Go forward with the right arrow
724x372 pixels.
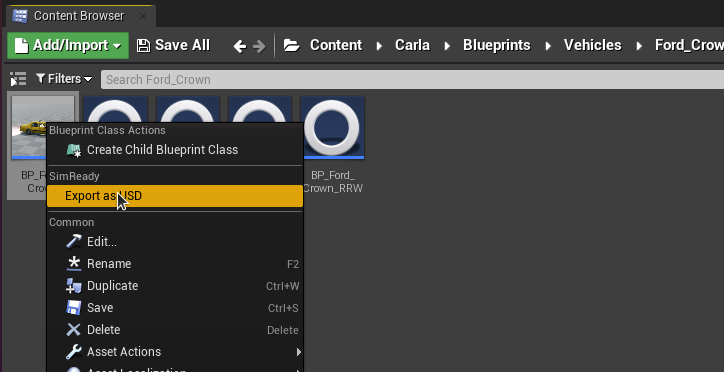point(259,46)
